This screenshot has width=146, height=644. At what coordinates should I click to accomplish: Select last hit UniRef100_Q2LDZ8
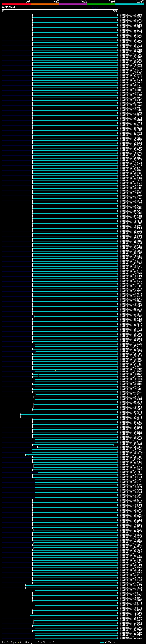tap(131, 638)
